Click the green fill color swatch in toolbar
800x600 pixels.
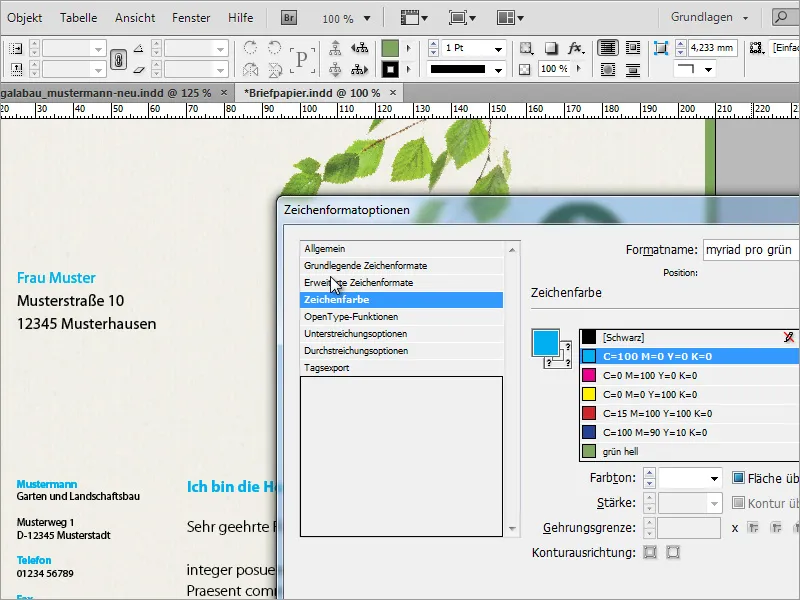pos(390,48)
